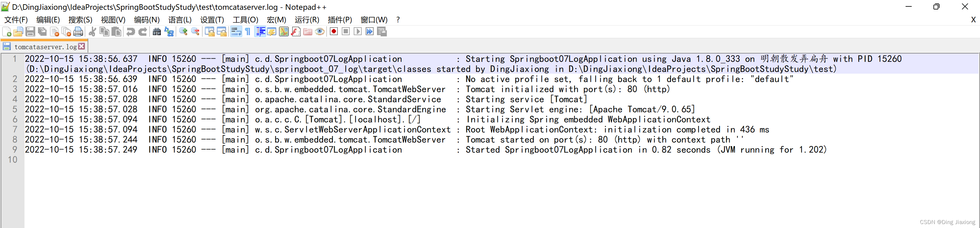980x228 pixels.
Task: Click "[Apache Tomcat/9.0.65]" text
Action: [x=642, y=110]
